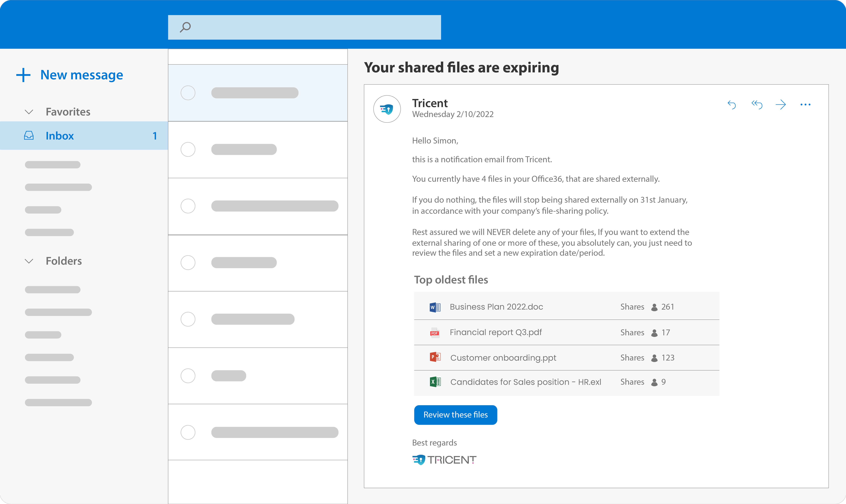
Task: Click the Inbox tray icon
Action: 29,136
